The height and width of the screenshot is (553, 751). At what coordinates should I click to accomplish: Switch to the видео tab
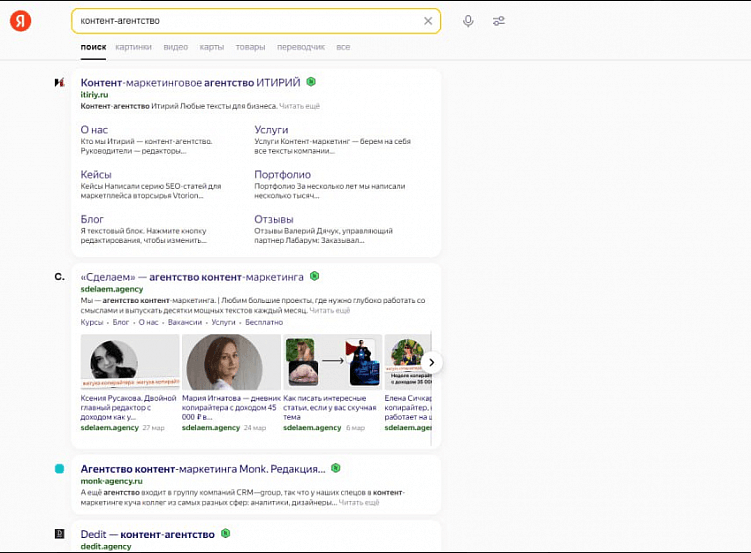click(x=175, y=47)
